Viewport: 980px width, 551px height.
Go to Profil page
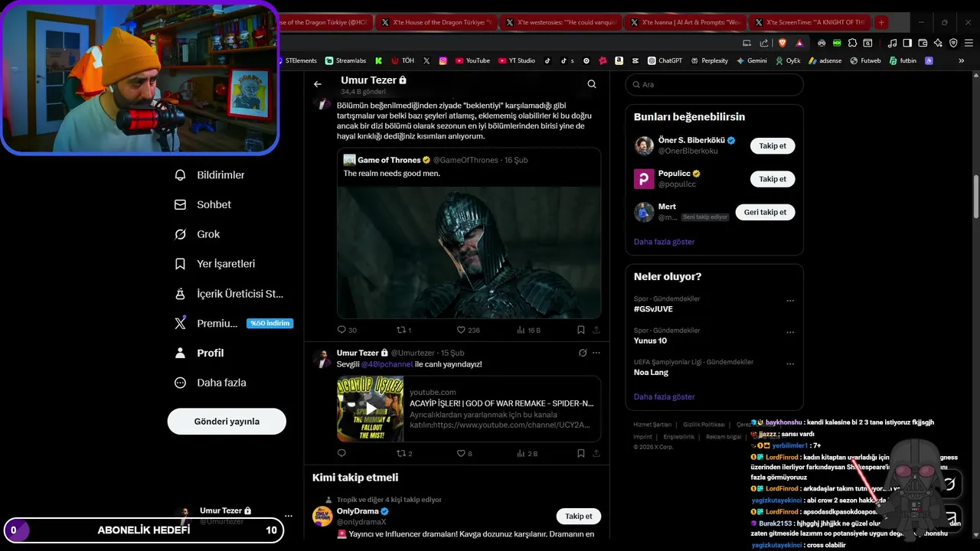pos(199,353)
